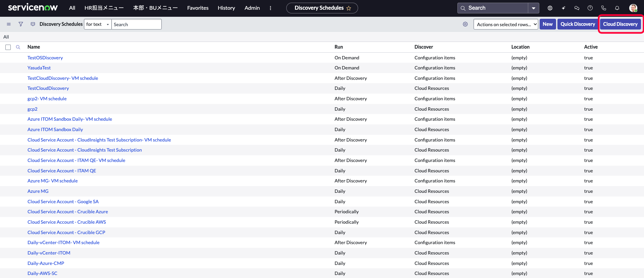Open list personalization gear icon
Viewport: 644px width, 278px height.
(465, 24)
